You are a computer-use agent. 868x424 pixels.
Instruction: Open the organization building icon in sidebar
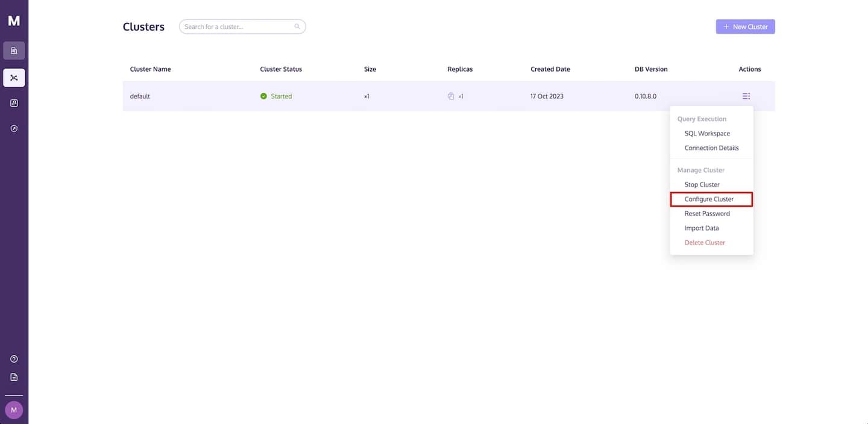(14, 51)
